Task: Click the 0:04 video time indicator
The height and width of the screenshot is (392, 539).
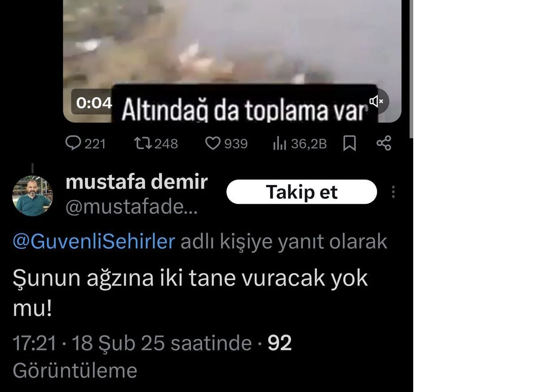Action: [94, 103]
